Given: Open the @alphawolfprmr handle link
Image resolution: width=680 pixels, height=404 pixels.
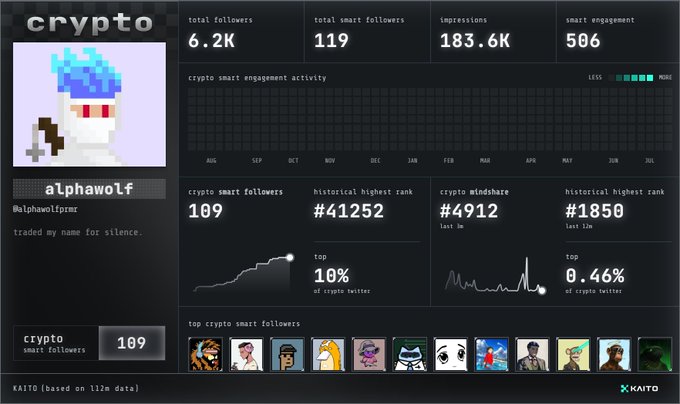Looking at the screenshot, I should click(x=46, y=209).
